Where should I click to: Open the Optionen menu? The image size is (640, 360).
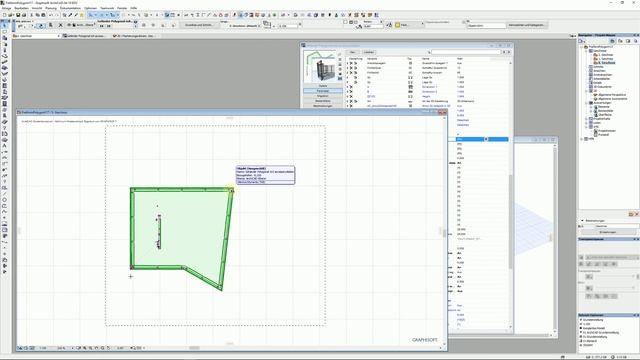coord(91,8)
